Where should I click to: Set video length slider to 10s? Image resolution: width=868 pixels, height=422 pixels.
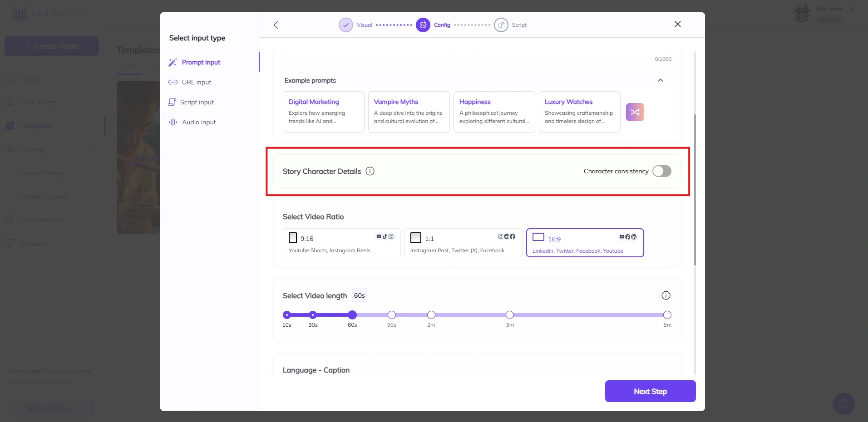pos(287,315)
